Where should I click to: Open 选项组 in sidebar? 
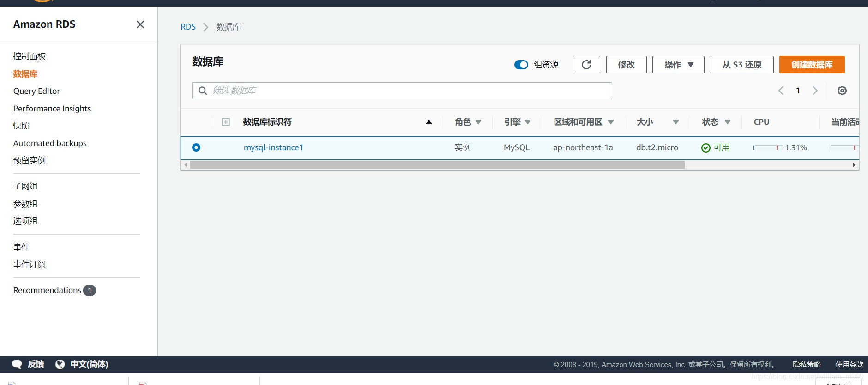25,221
